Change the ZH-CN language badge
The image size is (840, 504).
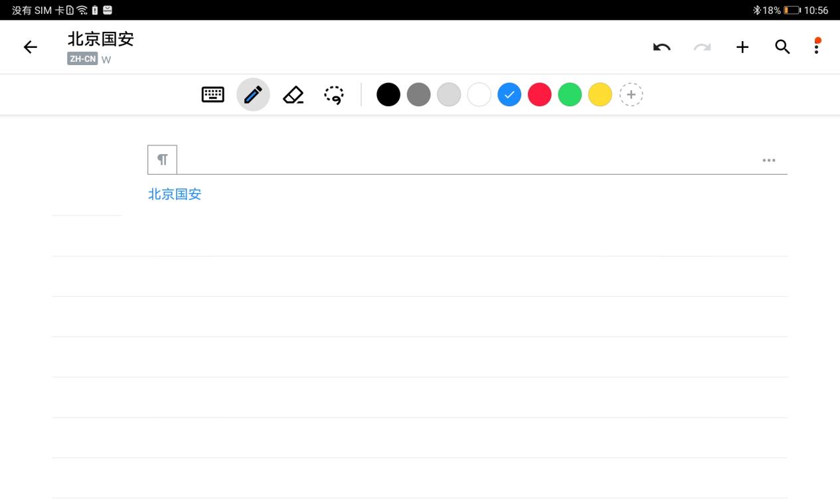coord(82,59)
